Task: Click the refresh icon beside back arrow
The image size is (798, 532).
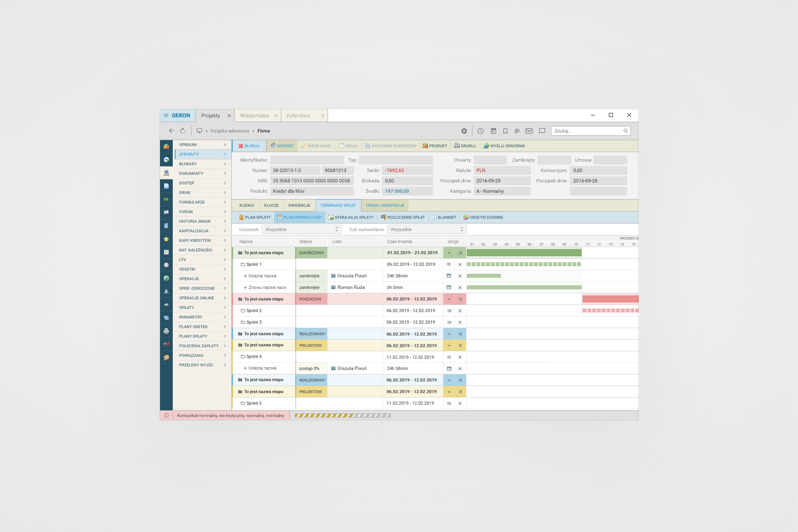Action: pyautogui.click(x=183, y=131)
